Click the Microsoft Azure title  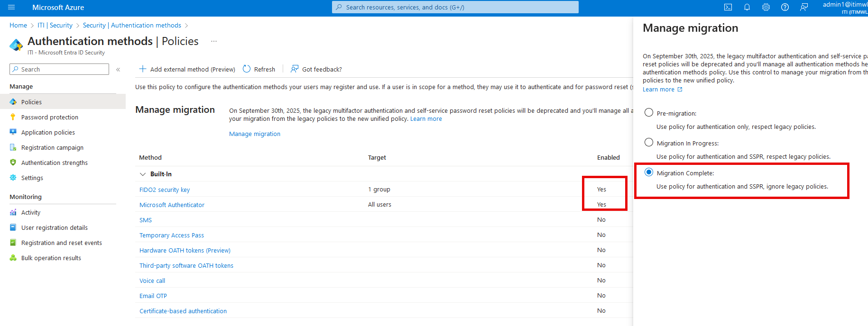coord(58,8)
